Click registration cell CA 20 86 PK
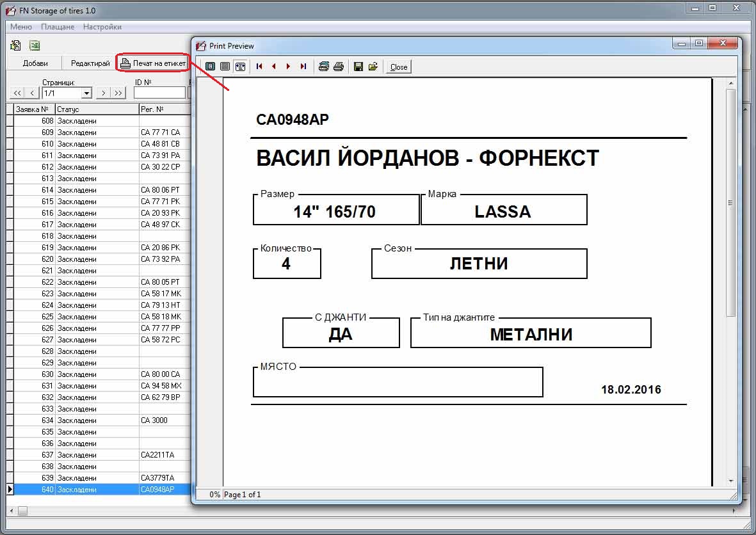The image size is (756, 535). point(165,248)
